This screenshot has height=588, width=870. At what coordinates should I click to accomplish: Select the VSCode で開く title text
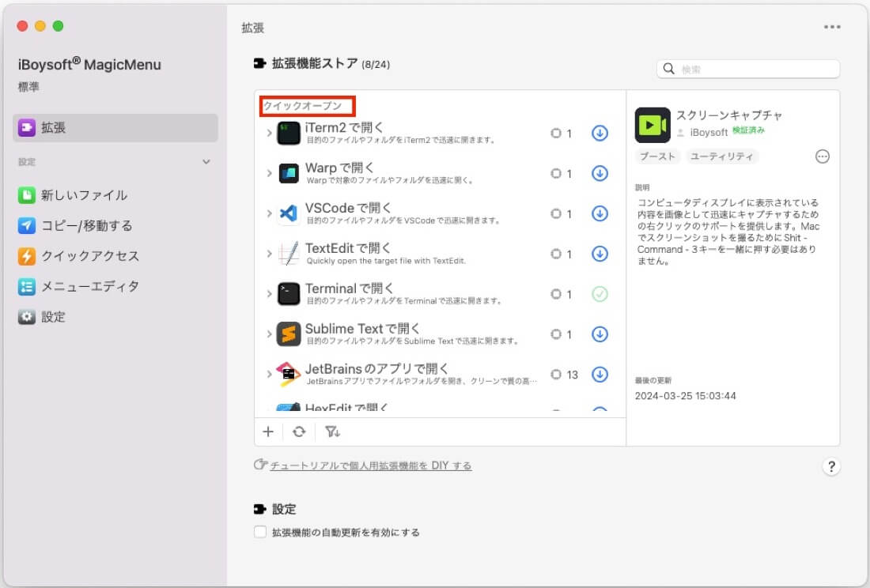348,208
